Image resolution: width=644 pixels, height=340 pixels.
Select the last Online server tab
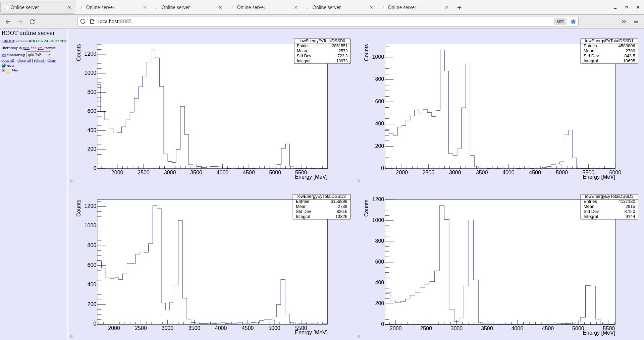click(x=402, y=7)
